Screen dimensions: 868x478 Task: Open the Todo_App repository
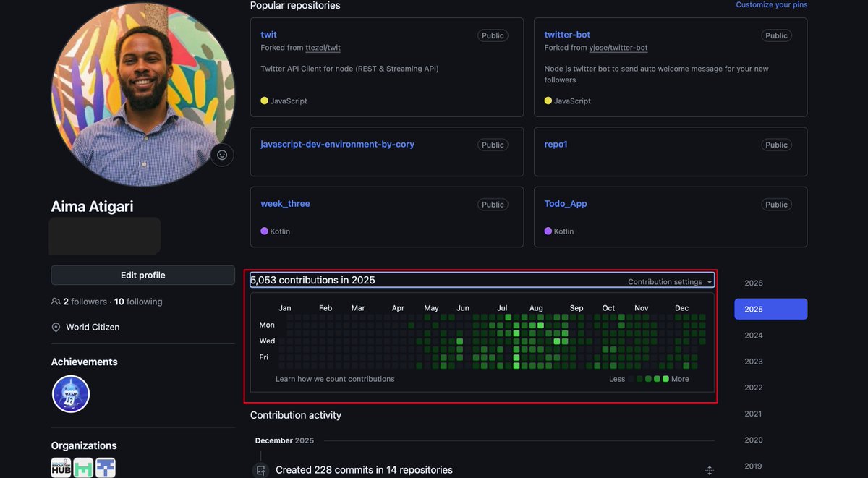click(566, 203)
